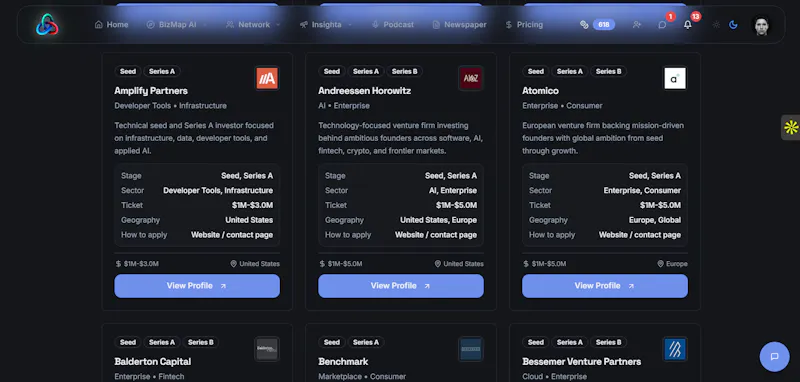This screenshot has height=382, width=800.
Task: Open the messages chat icon
Action: coord(662,24)
